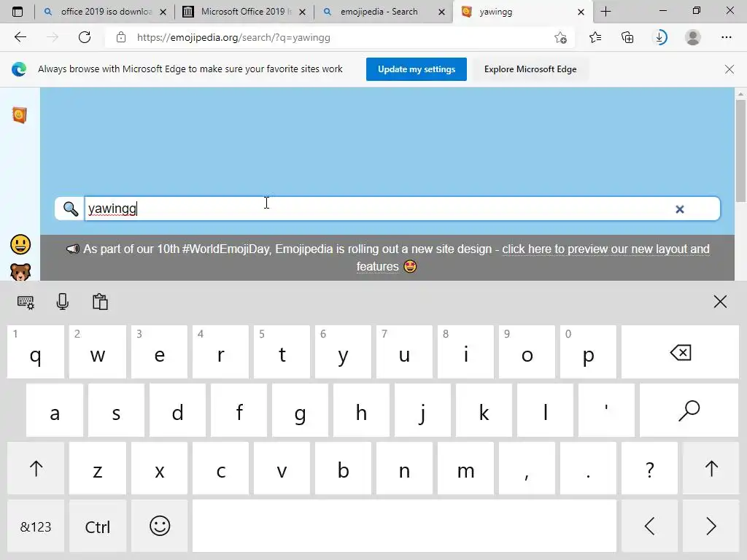The height and width of the screenshot is (560, 747).
Task: Tap the right arrow key
Action: click(x=711, y=526)
